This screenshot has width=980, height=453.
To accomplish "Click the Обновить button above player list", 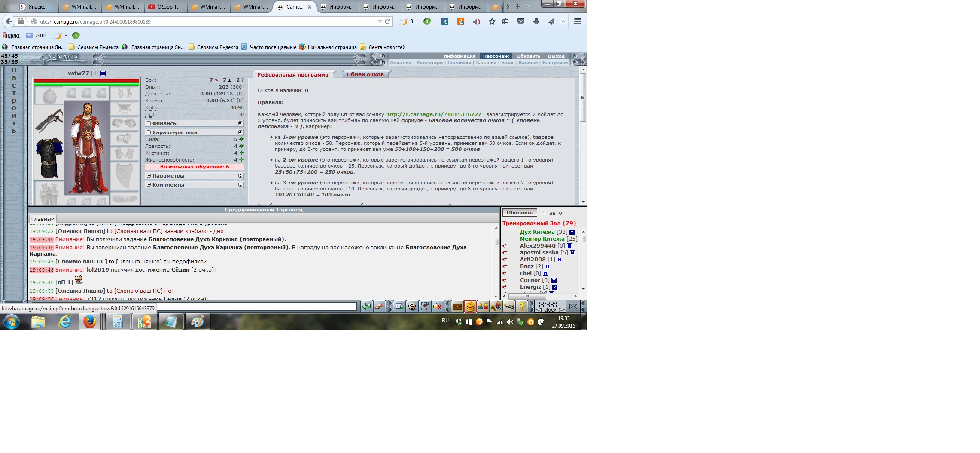I will click(x=520, y=213).
